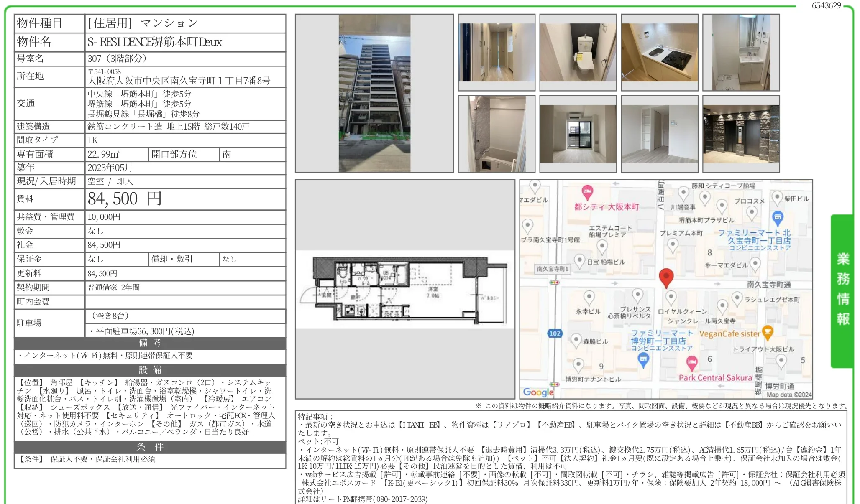Click the floor area 22.99㎡ value

point(103,154)
